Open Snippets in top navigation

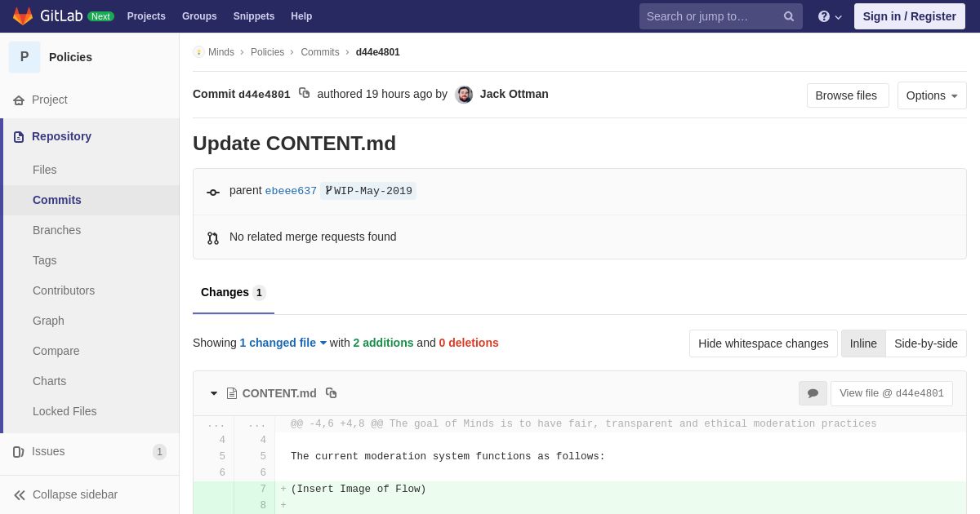254,16
